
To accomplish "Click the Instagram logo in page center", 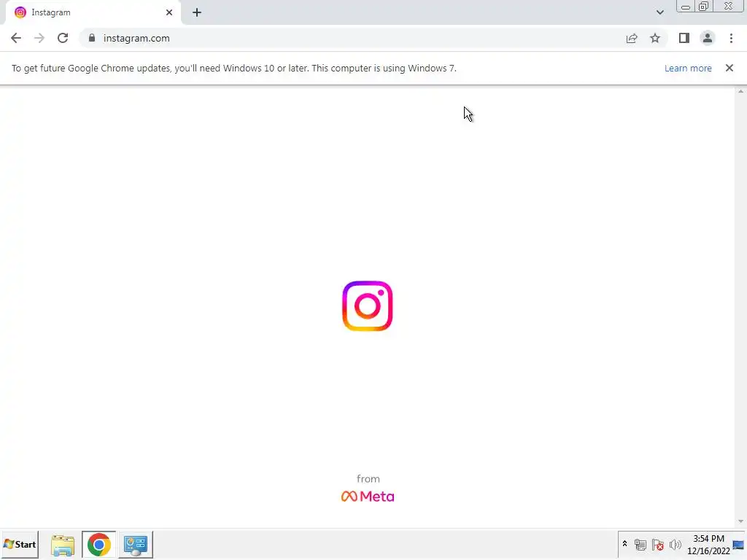I will pyautogui.click(x=368, y=306).
